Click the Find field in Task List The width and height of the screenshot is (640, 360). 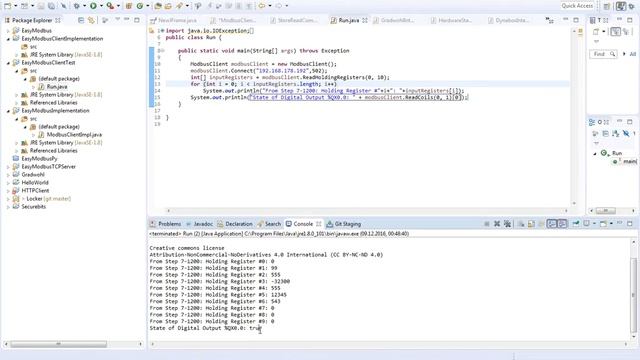pos(603,54)
